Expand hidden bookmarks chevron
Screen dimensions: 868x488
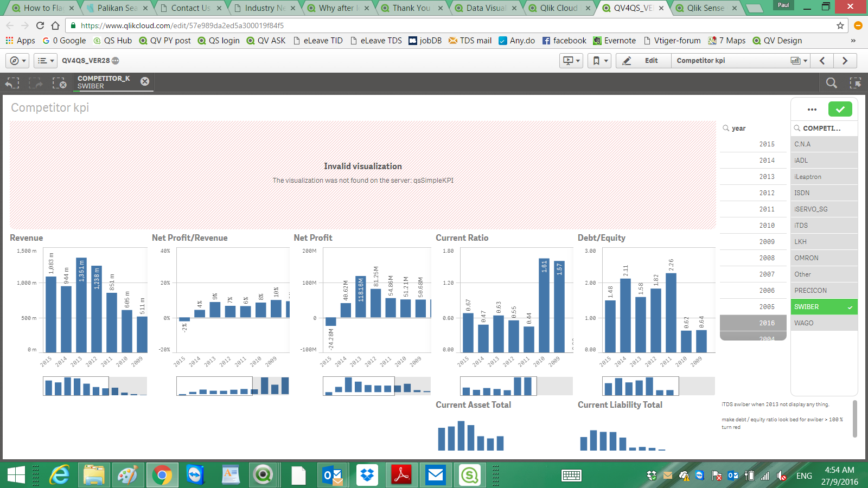853,41
